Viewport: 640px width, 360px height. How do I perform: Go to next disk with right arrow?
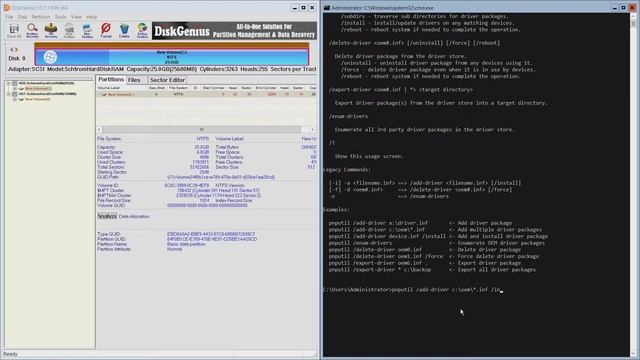(17, 49)
